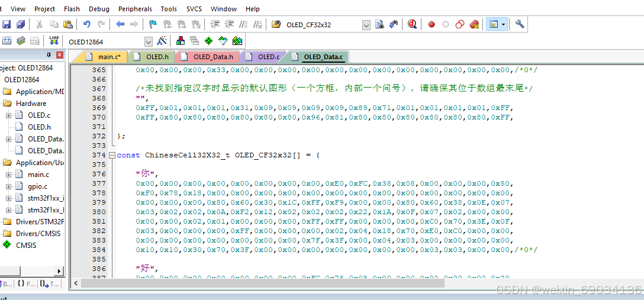Select the Drivers/CMSIS folder
This screenshot has width=644, height=300.
pyautogui.click(x=38, y=234)
